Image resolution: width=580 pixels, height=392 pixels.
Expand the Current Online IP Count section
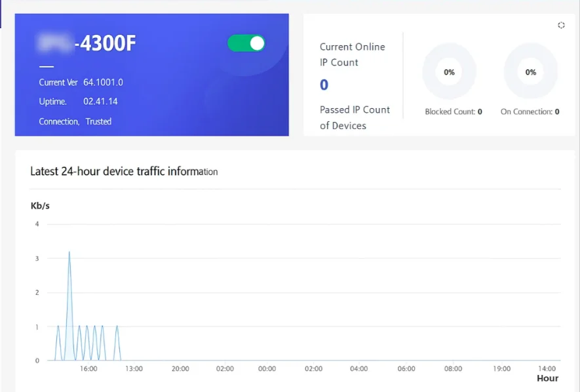point(352,54)
